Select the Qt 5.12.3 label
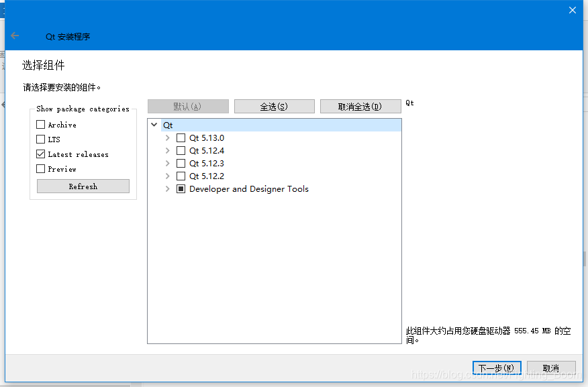The image size is (588, 387). tap(207, 164)
